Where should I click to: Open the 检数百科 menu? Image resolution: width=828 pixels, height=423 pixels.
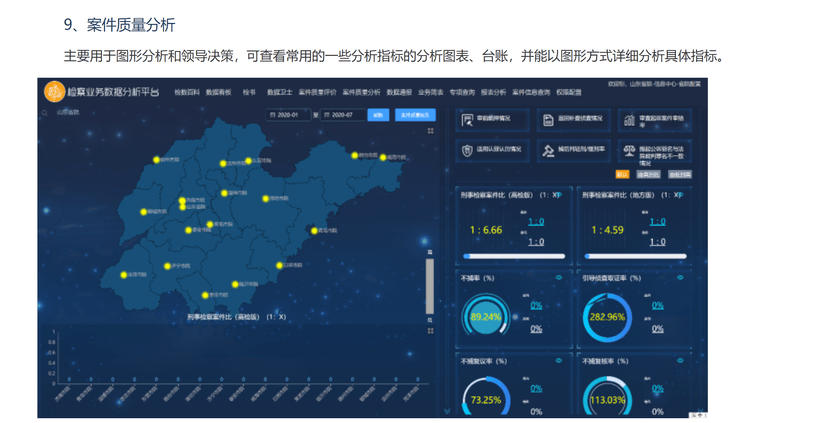(x=187, y=92)
